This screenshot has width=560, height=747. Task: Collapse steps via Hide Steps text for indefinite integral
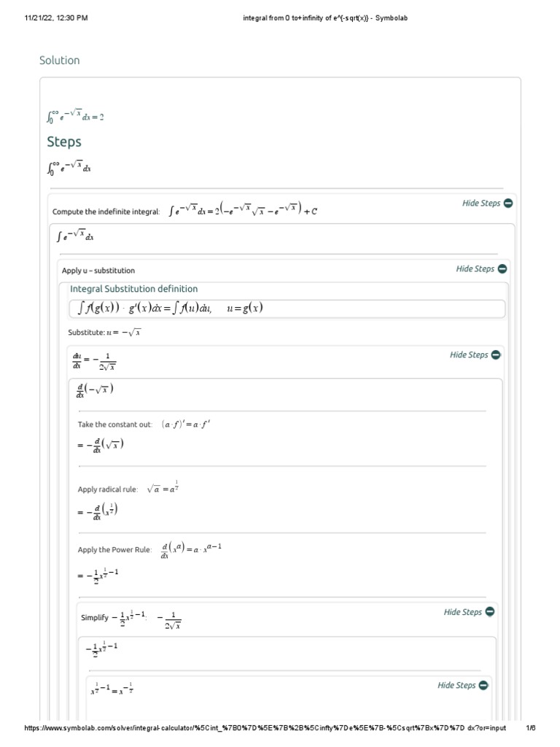481,204
